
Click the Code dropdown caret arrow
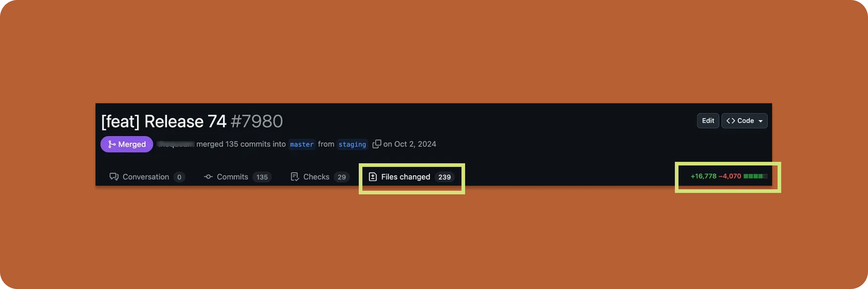[x=761, y=121]
